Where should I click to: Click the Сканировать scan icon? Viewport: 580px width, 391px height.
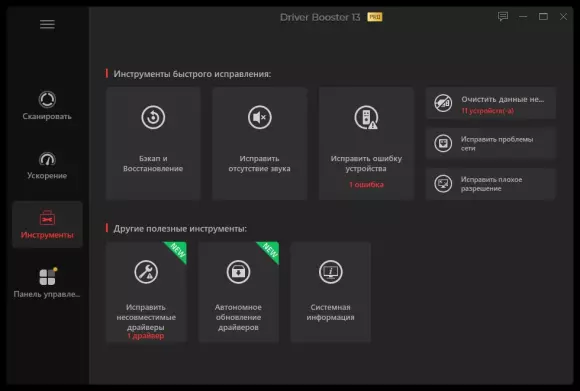pyautogui.click(x=47, y=100)
